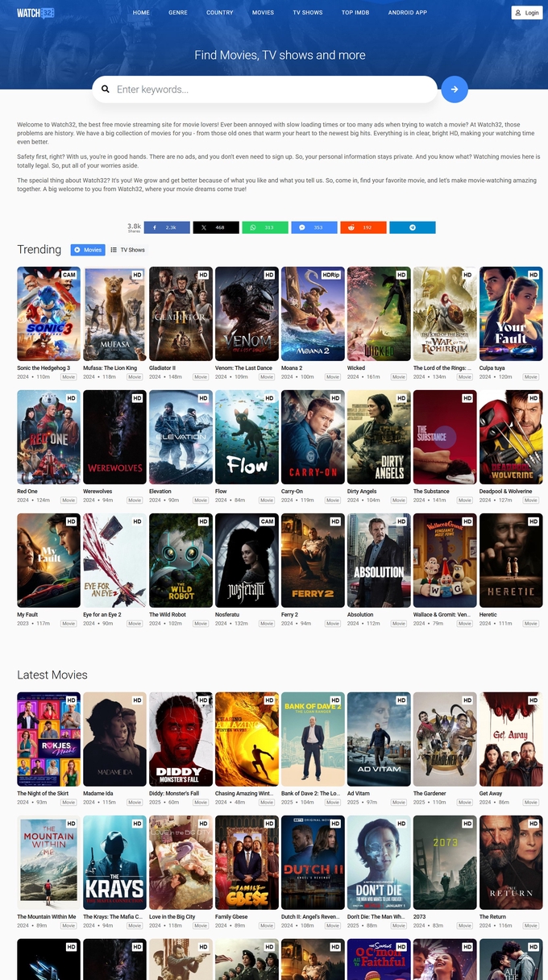Open the Country menu
548x980 pixels.
pyautogui.click(x=219, y=13)
